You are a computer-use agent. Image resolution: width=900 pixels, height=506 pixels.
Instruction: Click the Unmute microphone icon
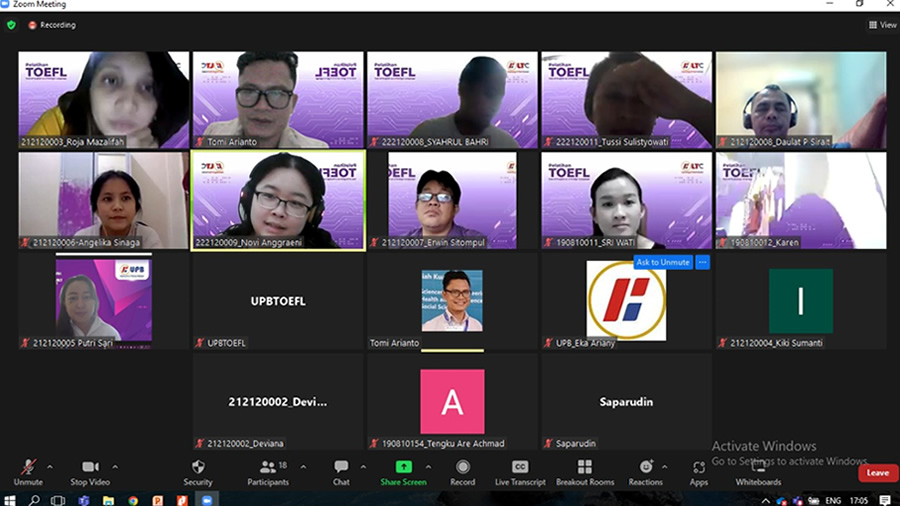pyautogui.click(x=28, y=467)
